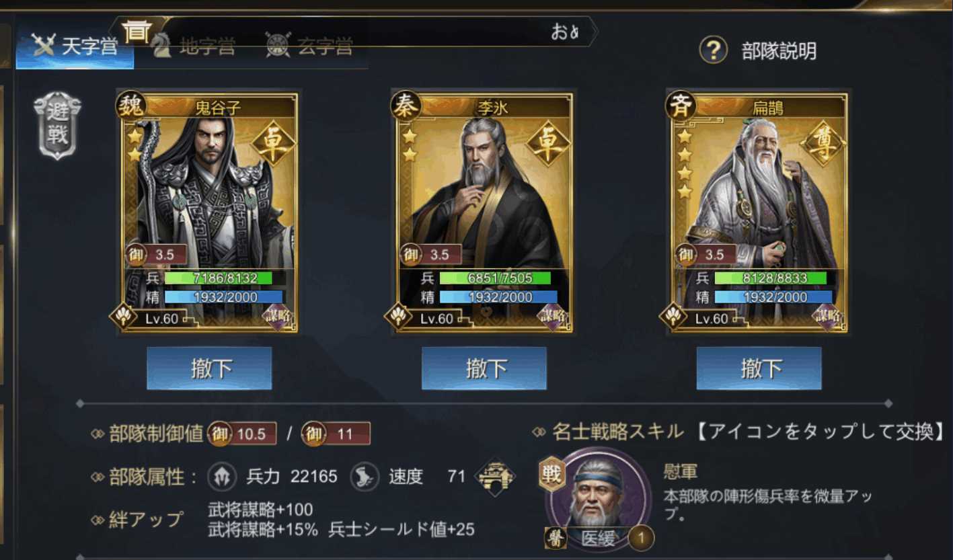This screenshot has height=560, width=953.
Task: Toggle the 避戦 shield badge
Action: tap(57, 126)
